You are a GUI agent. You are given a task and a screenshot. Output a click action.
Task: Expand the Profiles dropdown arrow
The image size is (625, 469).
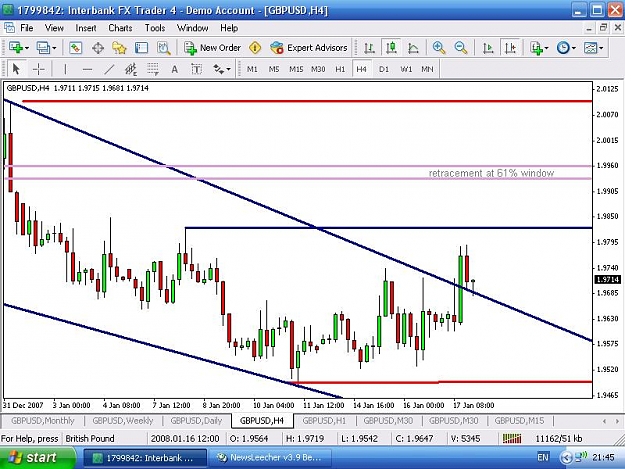pos(54,48)
